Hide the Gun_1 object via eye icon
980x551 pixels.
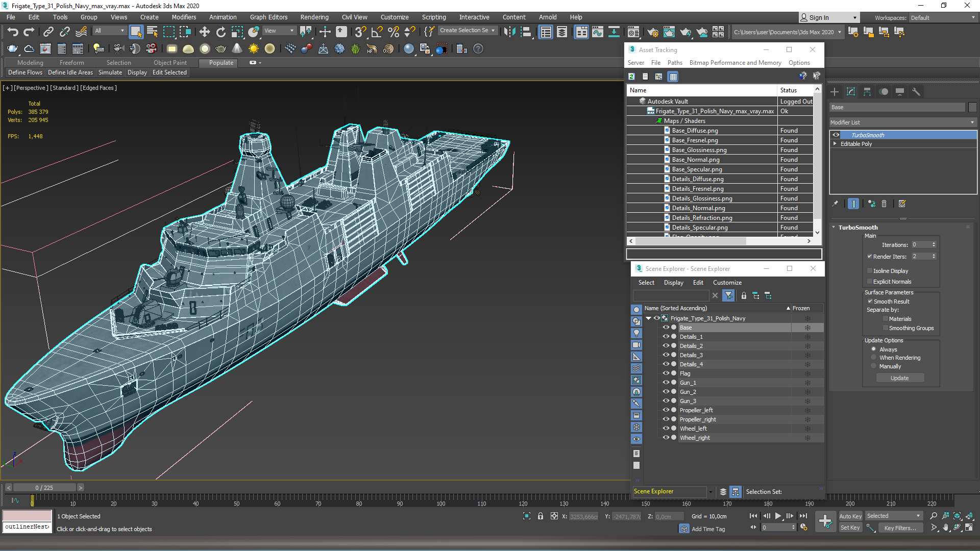point(666,383)
